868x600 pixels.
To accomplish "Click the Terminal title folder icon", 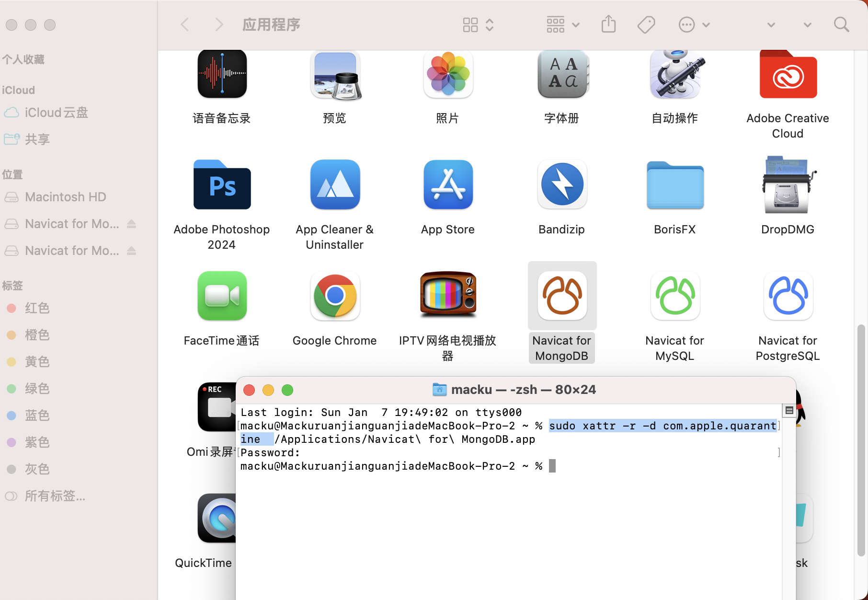I will pos(439,390).
